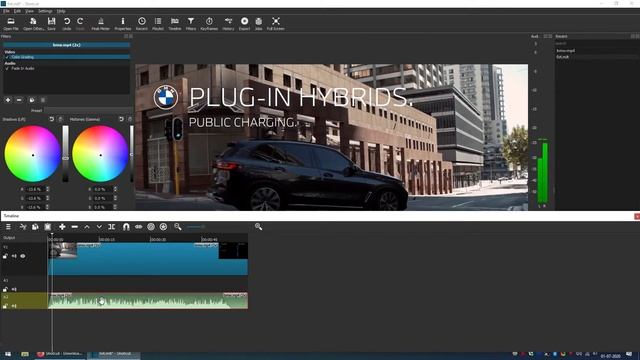Click the Lift up-arrow timeline icon
Image resolution: width=640 pixels, height=360 pixels.
click(87, 227)
